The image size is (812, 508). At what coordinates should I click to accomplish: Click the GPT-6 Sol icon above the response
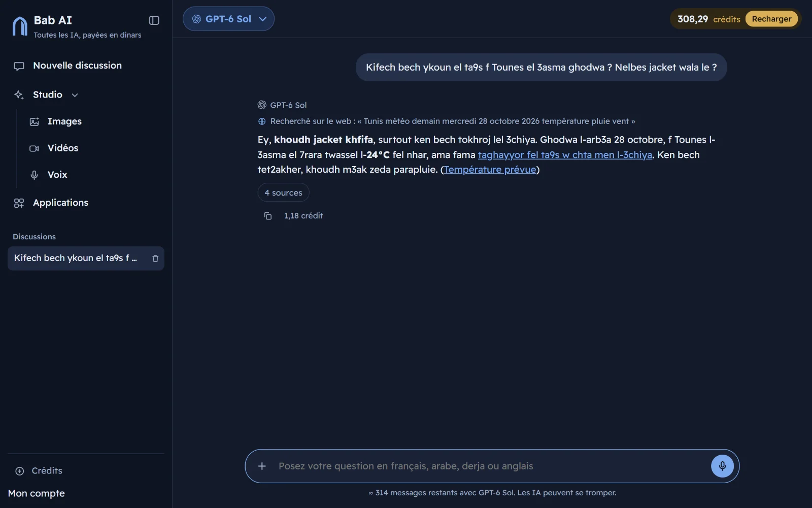click(x=262, y=105)
